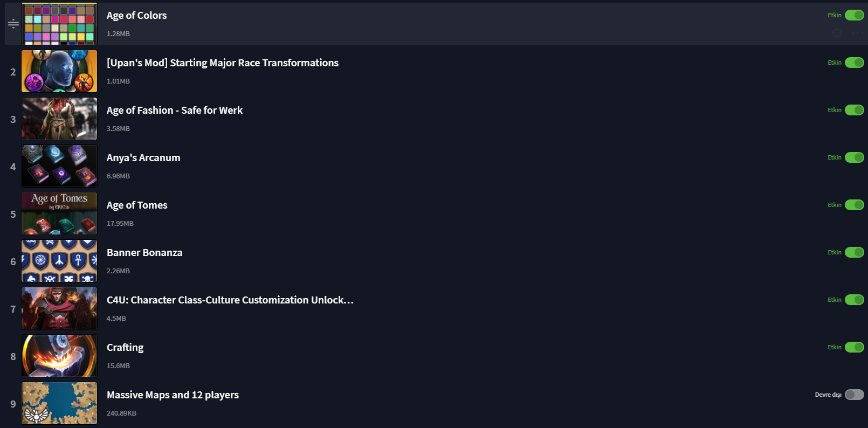Click the Upan's Mod Starting Major Race Transformations title
This screenshot has width=868, height=428.
tap(223, 63)
